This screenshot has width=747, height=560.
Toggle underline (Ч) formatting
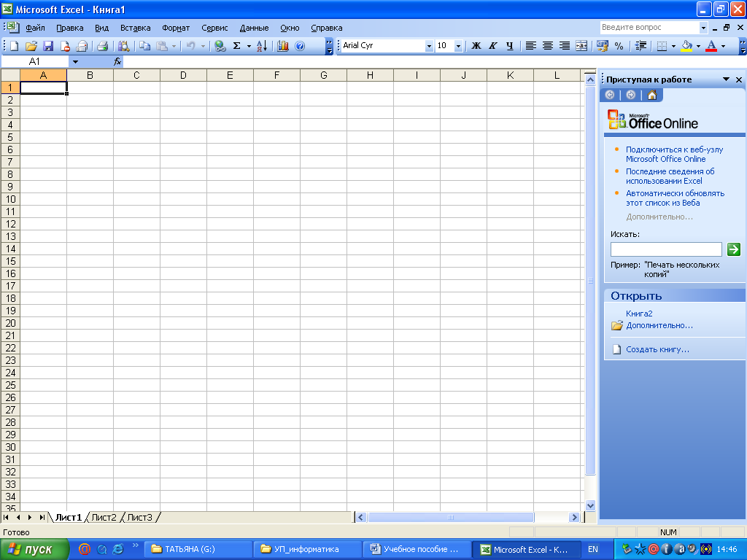[510, 46]
